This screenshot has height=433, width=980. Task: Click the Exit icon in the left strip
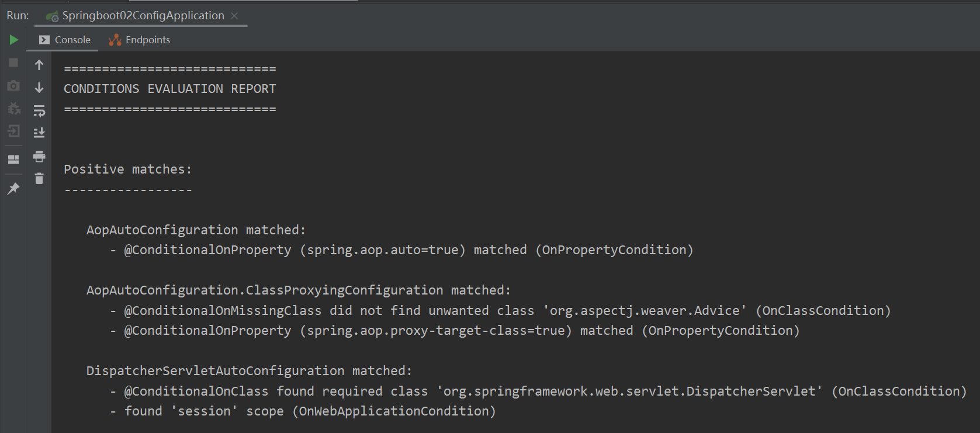pos(13,131)
